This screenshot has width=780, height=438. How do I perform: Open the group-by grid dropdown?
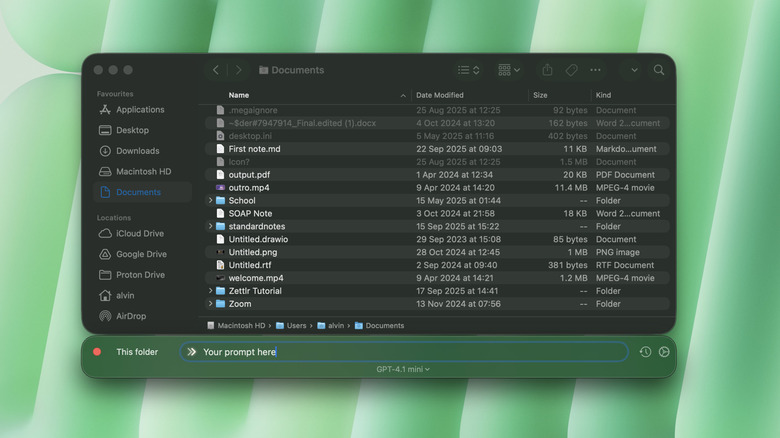coord(509,70)
